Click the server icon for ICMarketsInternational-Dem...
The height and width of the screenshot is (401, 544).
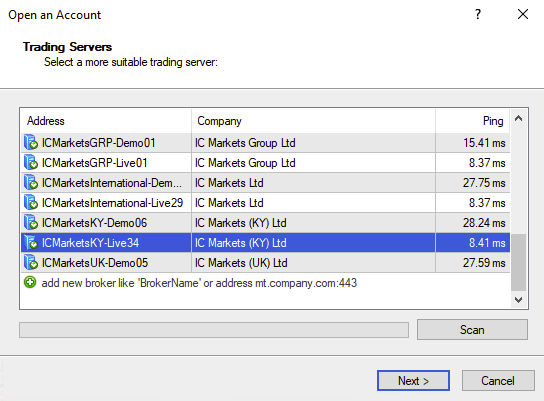[31, 183]
